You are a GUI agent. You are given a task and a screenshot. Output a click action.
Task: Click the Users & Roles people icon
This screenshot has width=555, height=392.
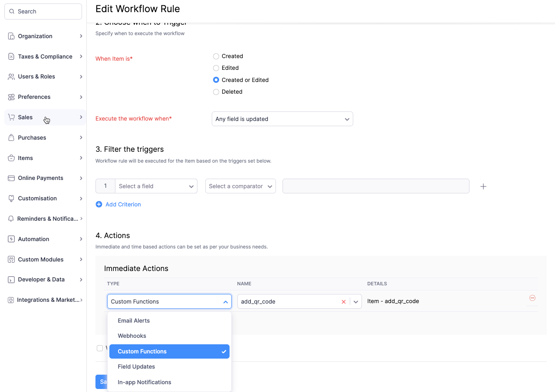click(11, 77)
